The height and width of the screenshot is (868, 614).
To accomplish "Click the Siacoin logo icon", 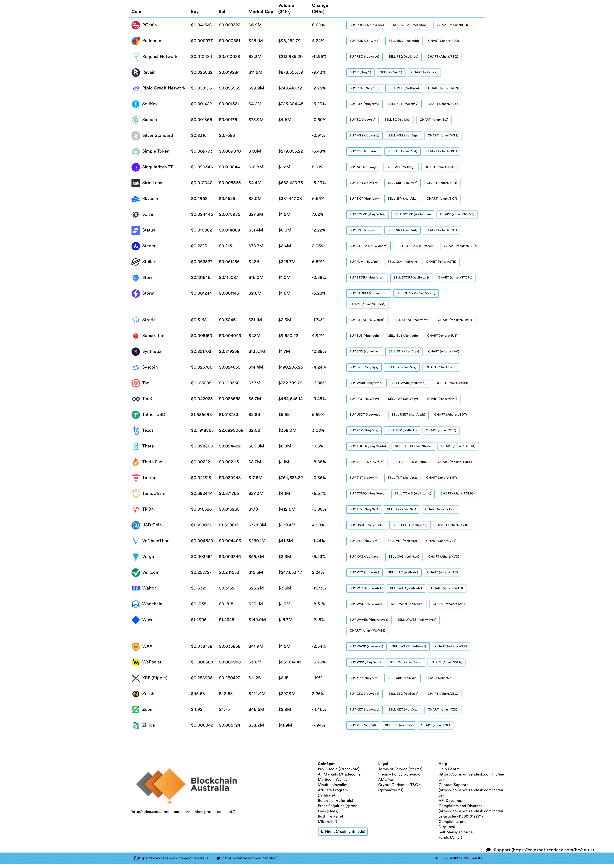I will click(135, 120).
